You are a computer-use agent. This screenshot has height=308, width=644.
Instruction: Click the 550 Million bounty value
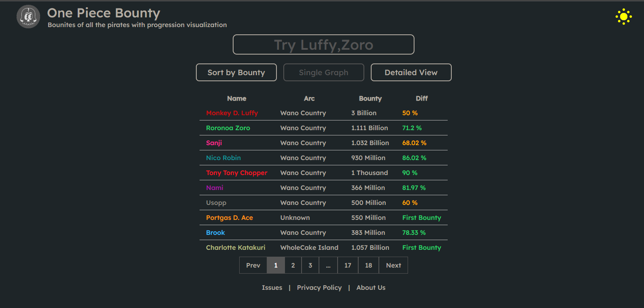coord(368,218)
